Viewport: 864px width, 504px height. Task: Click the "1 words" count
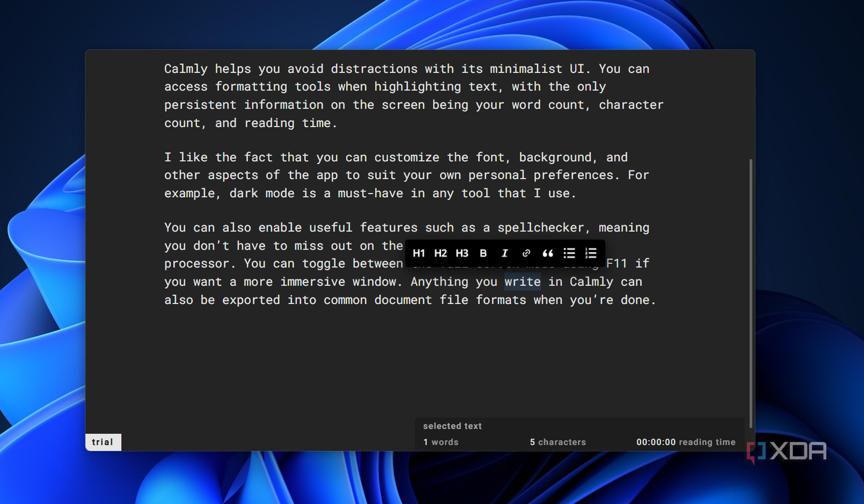pyautogui.click(x=441, y=442)
